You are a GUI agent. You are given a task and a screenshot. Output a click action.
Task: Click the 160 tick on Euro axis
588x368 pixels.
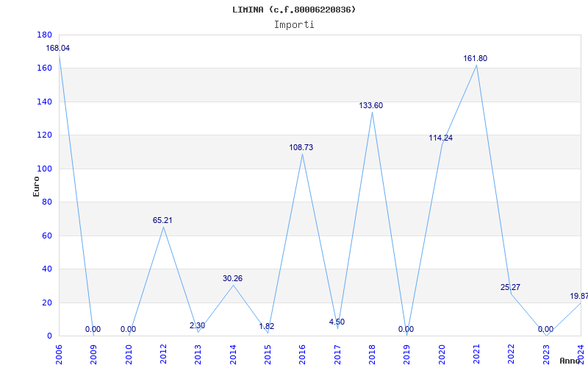pos(44,68)
